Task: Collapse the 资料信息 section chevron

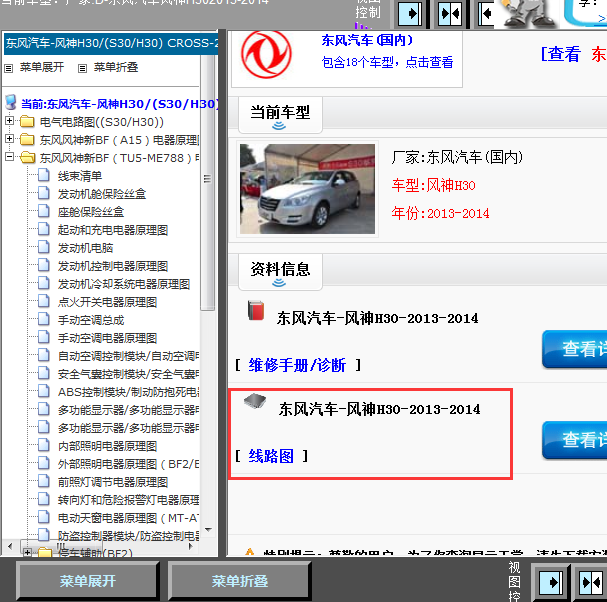Action: point(279,283)
